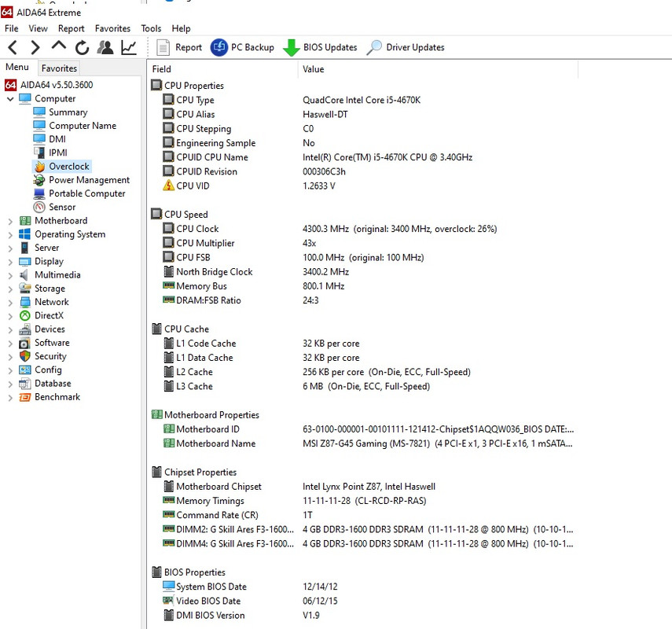Viewport: 672px width, 629px height.
Task: Select the Database tree item
Action: click(x=53, y=384)
